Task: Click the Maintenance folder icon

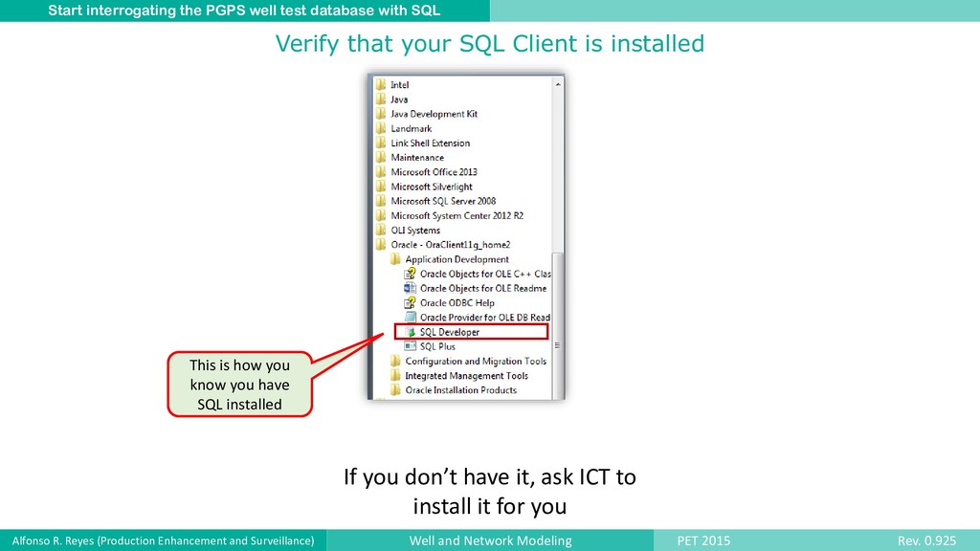Action: coord(381,157)
